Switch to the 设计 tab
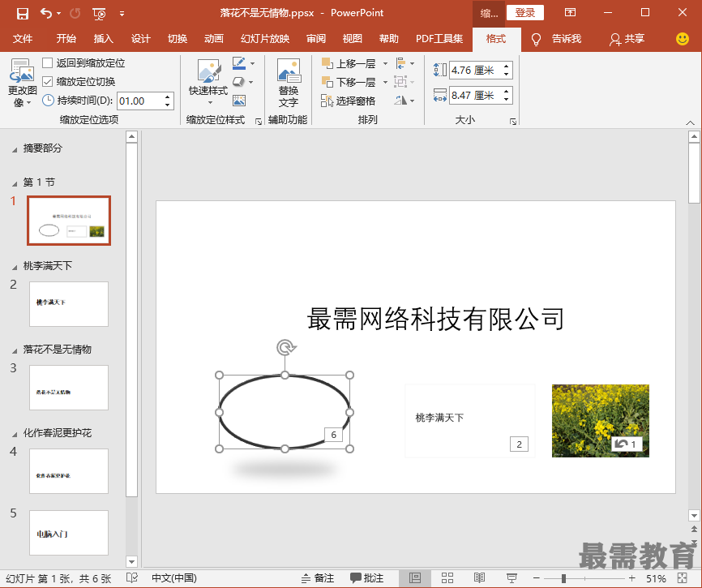702x588 pixels. coord(140,39)
